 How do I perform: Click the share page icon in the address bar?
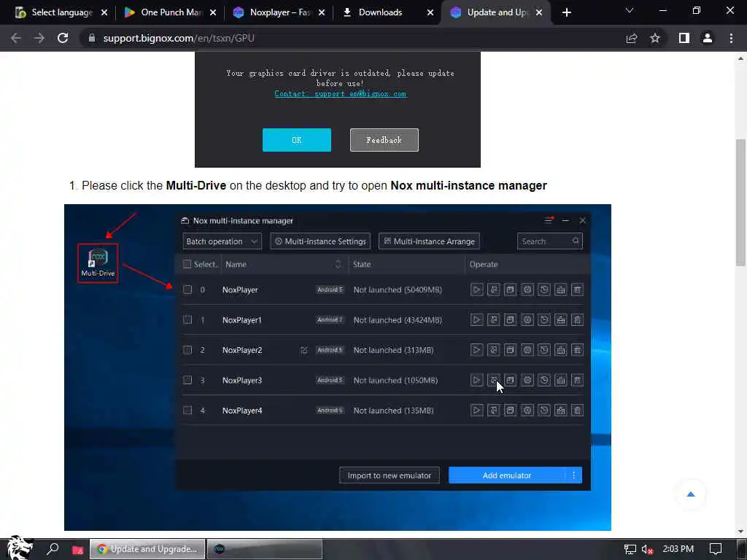[632, 38]
